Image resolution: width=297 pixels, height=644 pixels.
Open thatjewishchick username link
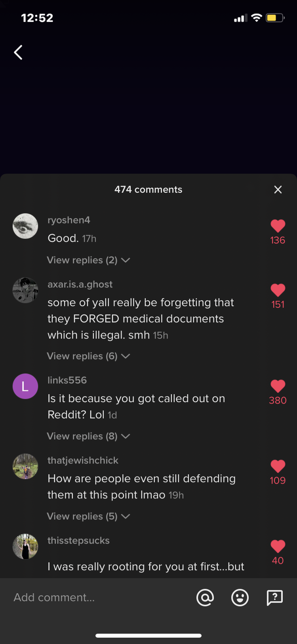(83, 460)
